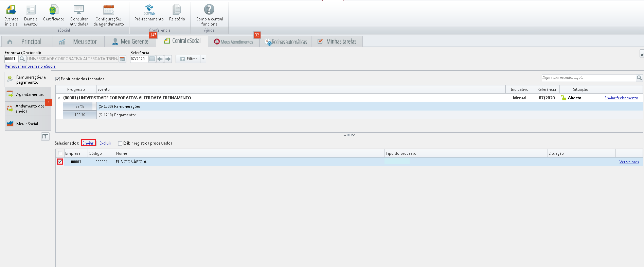Viewport: 644px width, 267px height.
Task: Sort by the Tipo do processo header
Action: tap(466, 153)
